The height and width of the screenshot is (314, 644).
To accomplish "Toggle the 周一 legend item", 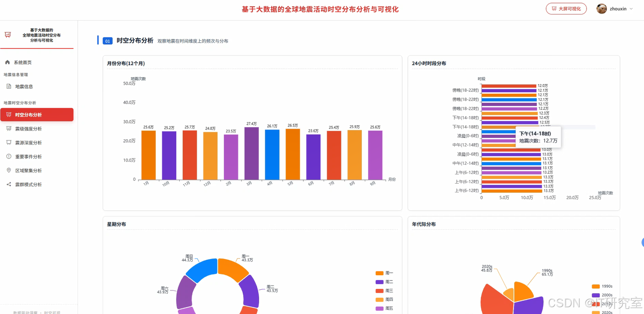I will 384,273.
